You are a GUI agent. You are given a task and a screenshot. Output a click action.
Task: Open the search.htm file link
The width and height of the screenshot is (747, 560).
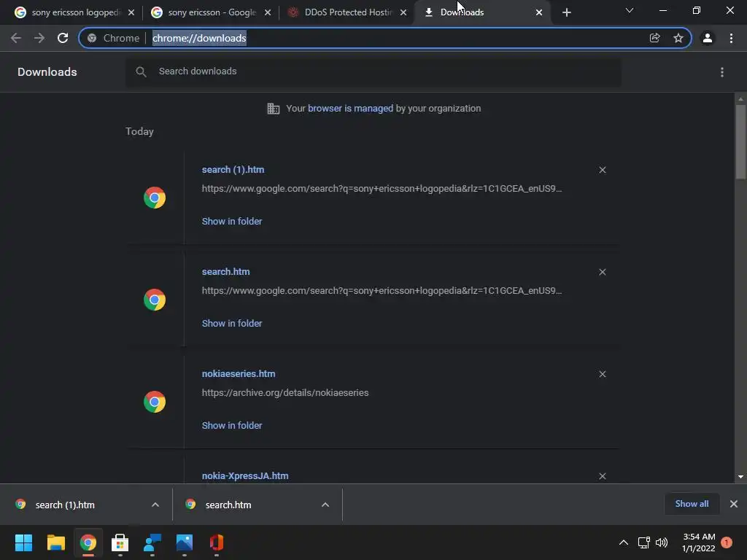click(226, 272)
